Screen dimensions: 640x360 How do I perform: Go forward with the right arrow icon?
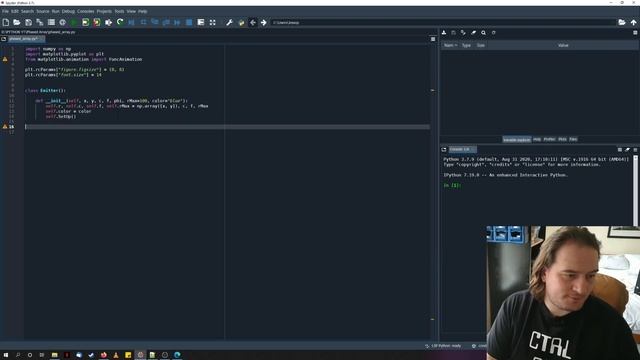click(x=264, y=22)
